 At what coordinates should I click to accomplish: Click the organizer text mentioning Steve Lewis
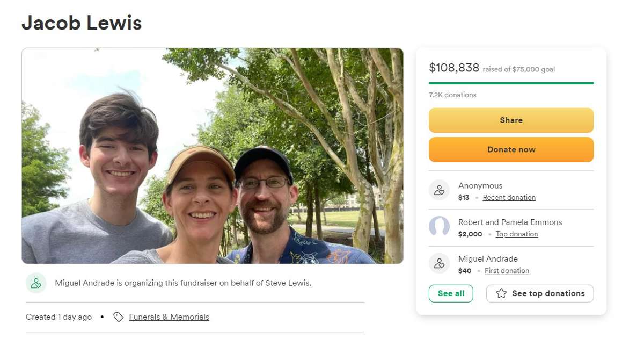tap(183, 283)
